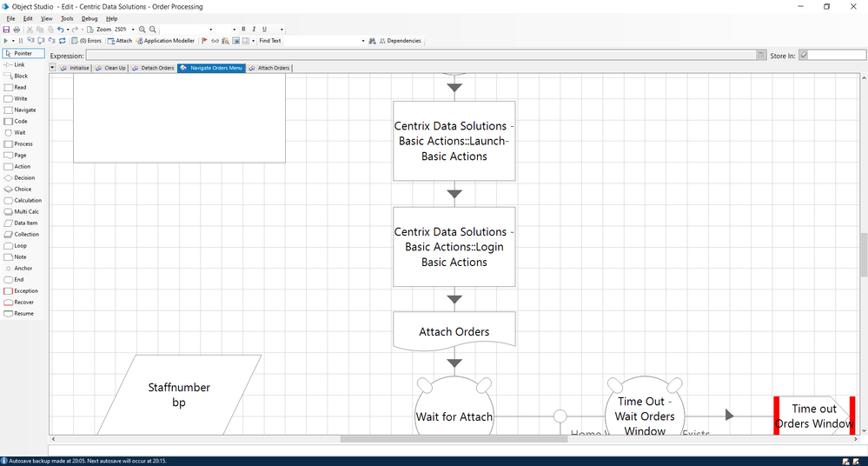This screenshot has height=466, width=868.
Task: Open the page list dropdown before Initialise tab
Action: [53, 67]
